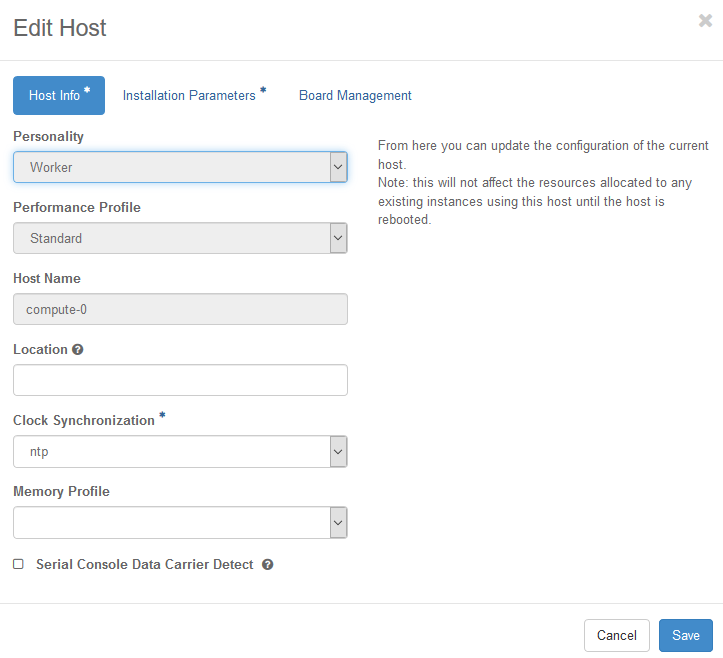This screenshot has width=723, height=658.
Task: Focus the empty Location text field
Action: 180,380
